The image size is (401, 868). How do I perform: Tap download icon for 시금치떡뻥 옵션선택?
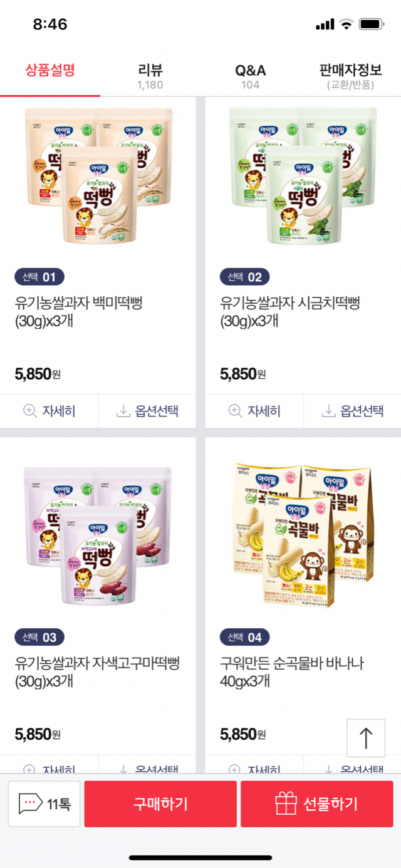coord(328,411)
